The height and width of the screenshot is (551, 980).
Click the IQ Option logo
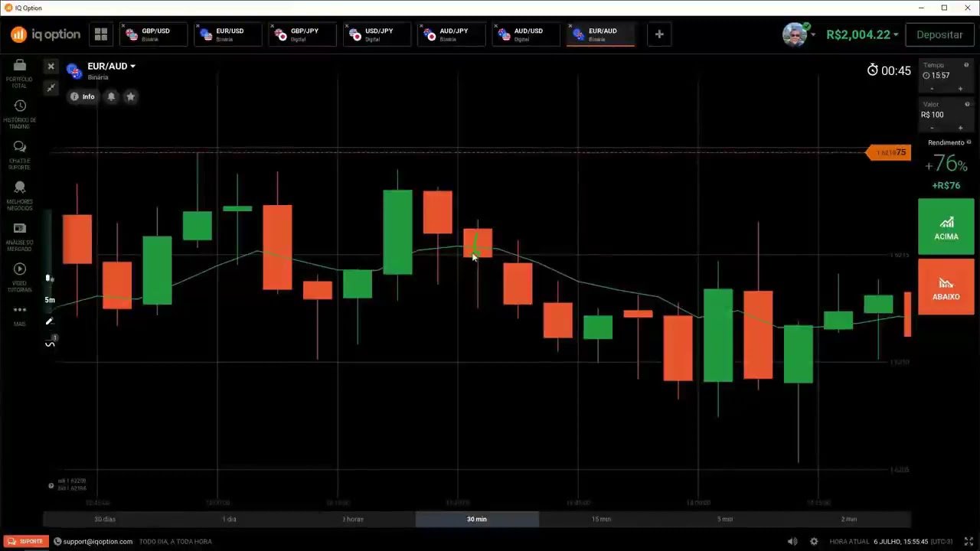(45, 34)
